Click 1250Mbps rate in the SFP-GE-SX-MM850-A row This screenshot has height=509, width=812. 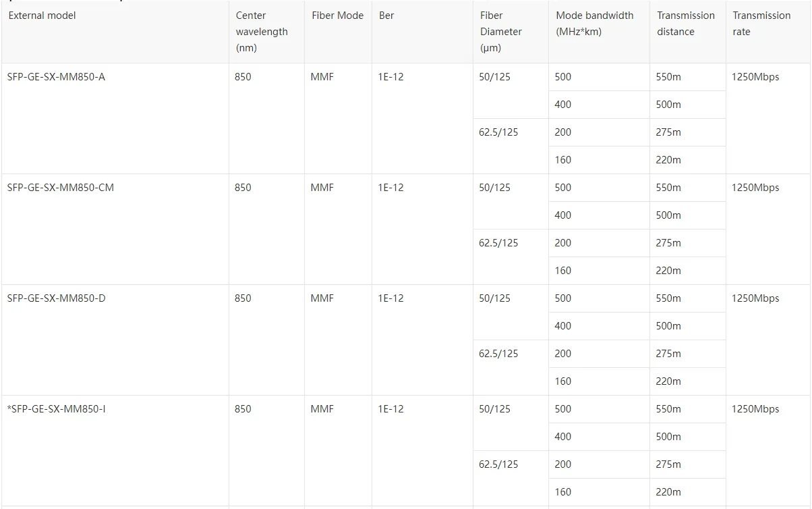click(x=755, y=77)
